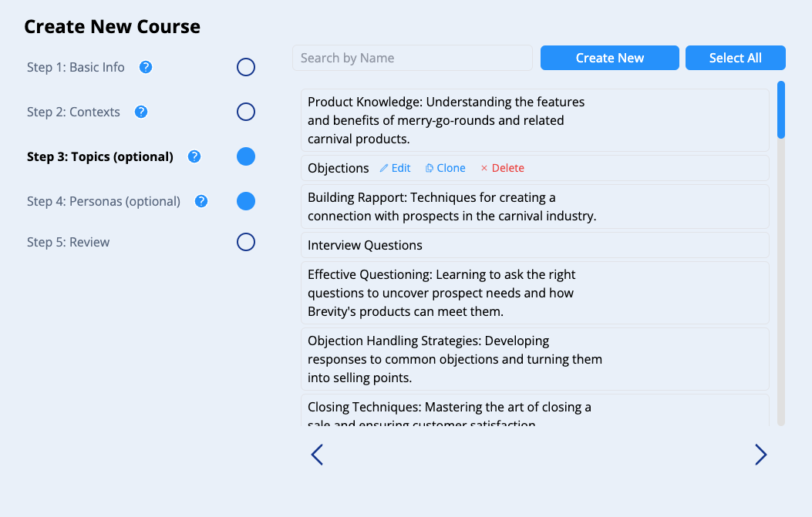Switch to Step 5: Review
Viewport: 812px width, 517px height.
point(68,242)
